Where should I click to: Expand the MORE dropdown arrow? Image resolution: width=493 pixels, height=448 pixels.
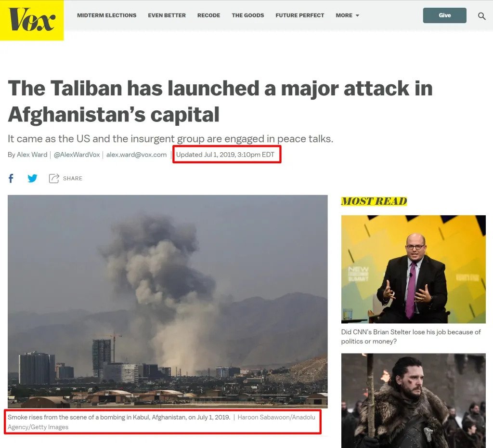point(357,15)
